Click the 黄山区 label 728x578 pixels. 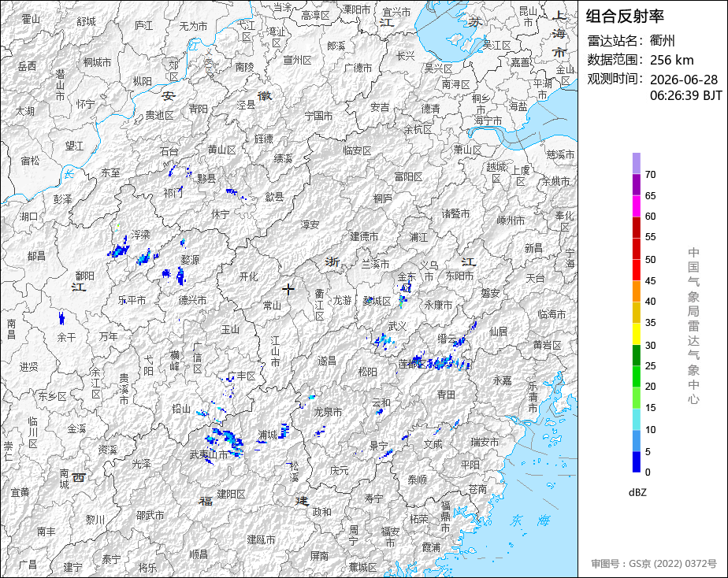[221, 150]
